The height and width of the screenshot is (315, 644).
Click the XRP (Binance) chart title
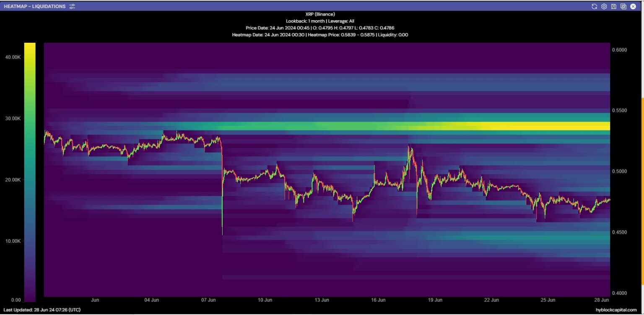320,14
